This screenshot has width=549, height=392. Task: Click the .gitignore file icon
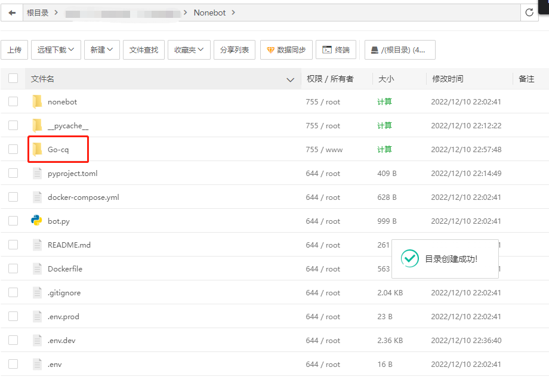[x=37, y=292]
